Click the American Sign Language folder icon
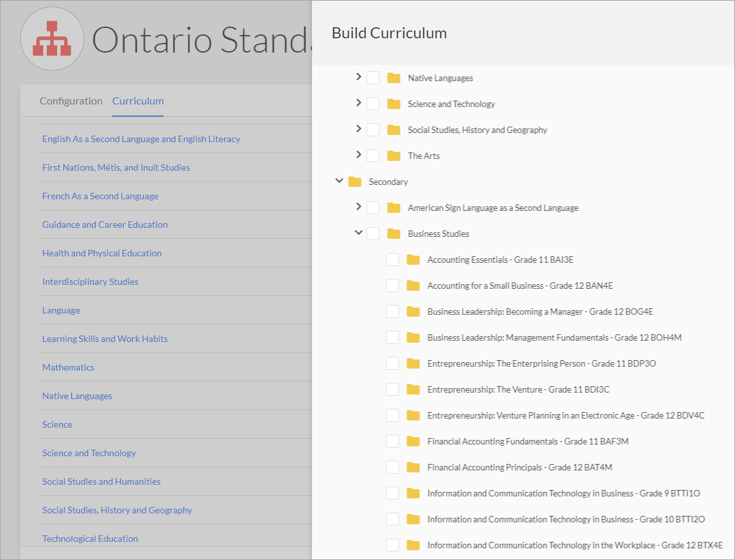The height and width of the screenshot is (560, 735). pos(394,208)
